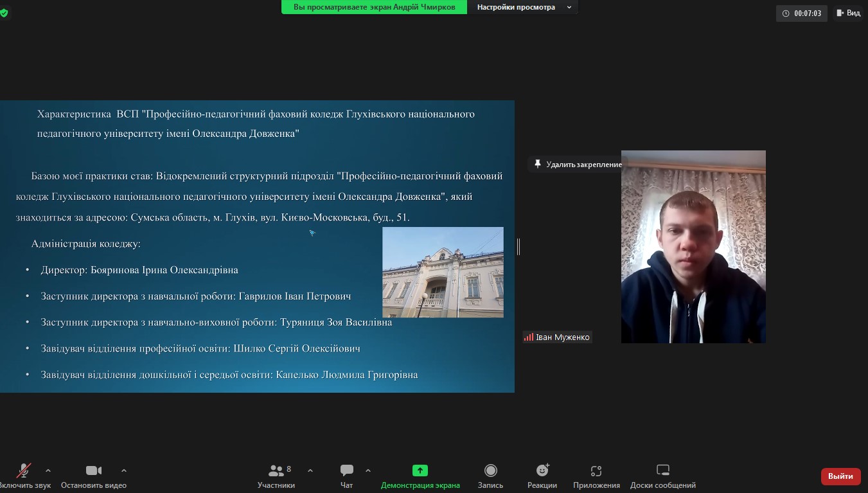
Task: Select Іван Муженко video thumbnail
Action: point(693,247)
